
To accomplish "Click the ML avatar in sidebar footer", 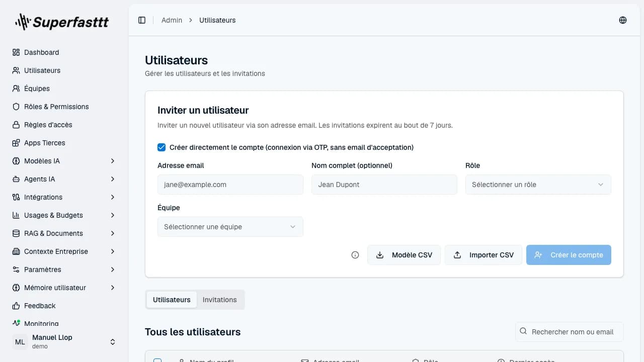I will point(20,342).
